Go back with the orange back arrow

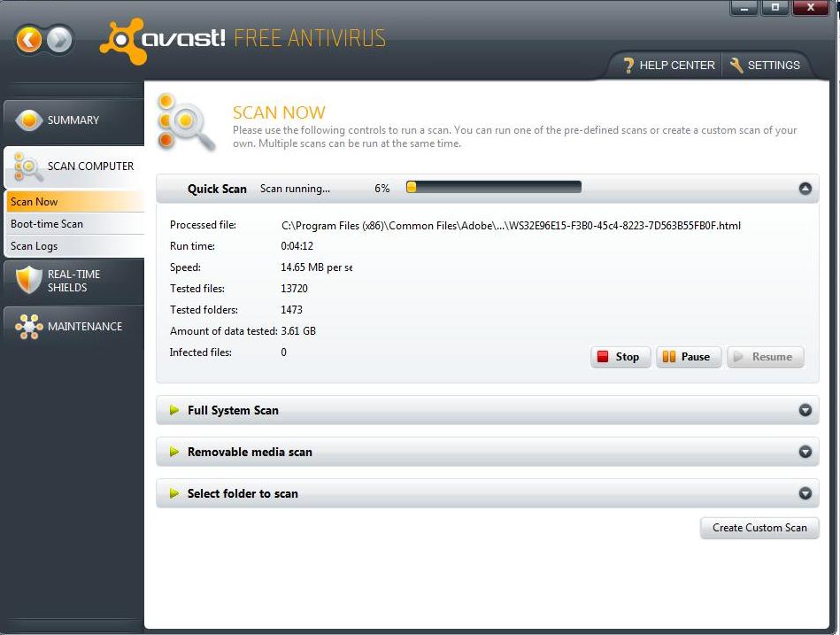point(29,39)
